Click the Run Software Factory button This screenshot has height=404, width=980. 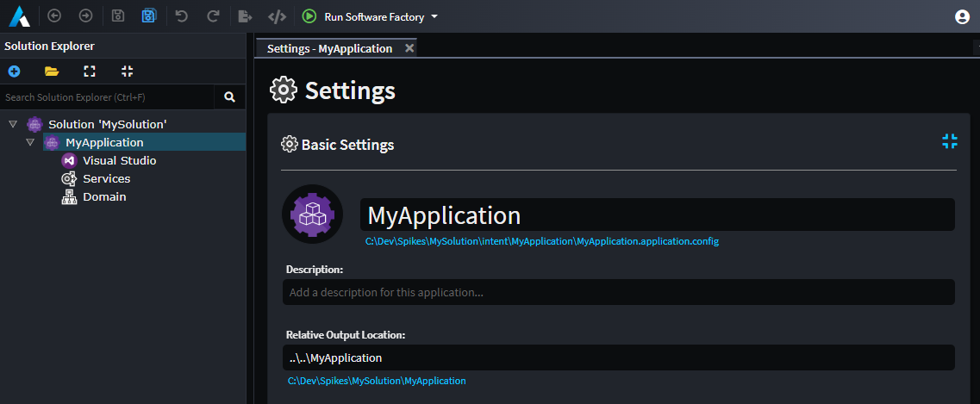[x=365, y=16]
